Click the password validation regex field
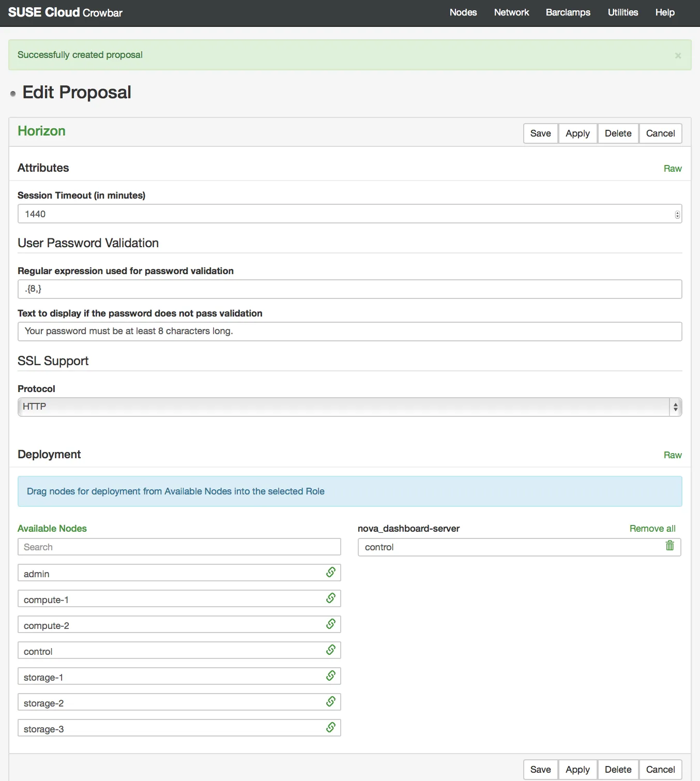 pyautogui.click(x=350, y=289)
